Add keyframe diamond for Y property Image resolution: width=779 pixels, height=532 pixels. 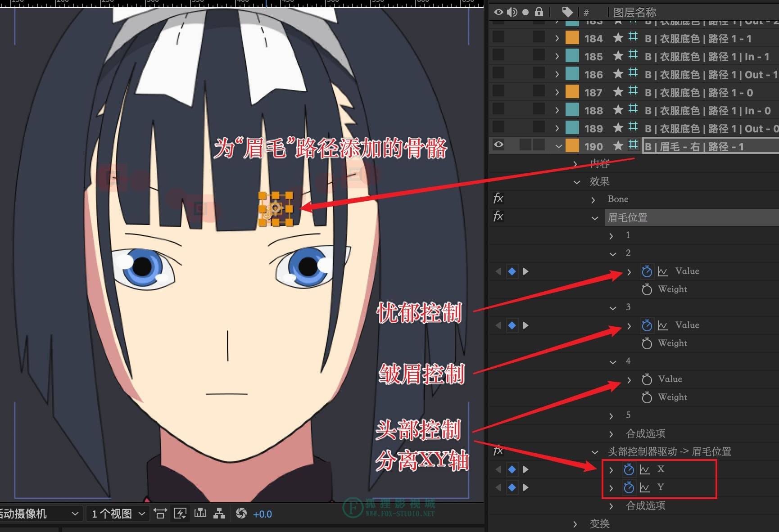(512, 487)
